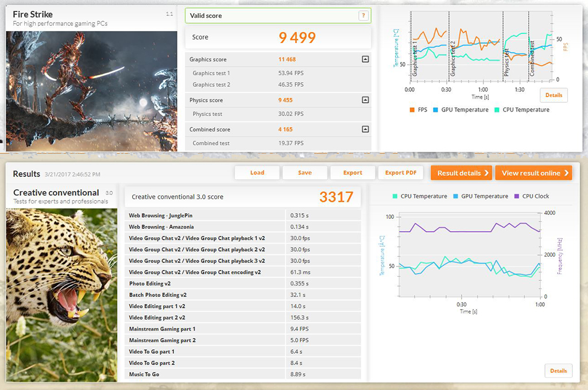The width and height of the screenshot is (588, 390).
Task: Click the Load button
Action: [x=257, y=173]
